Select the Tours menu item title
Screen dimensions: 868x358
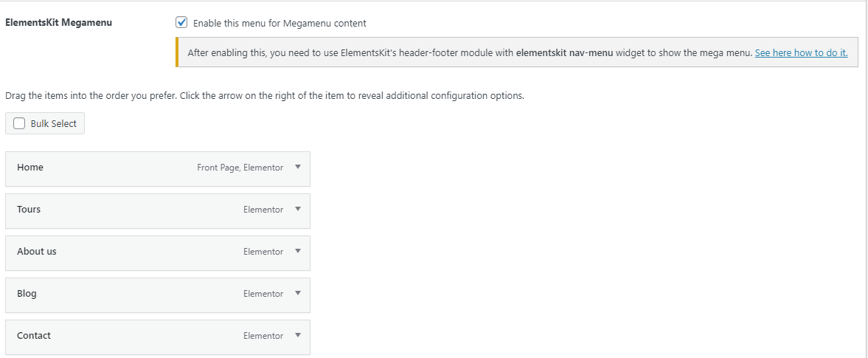29,210
